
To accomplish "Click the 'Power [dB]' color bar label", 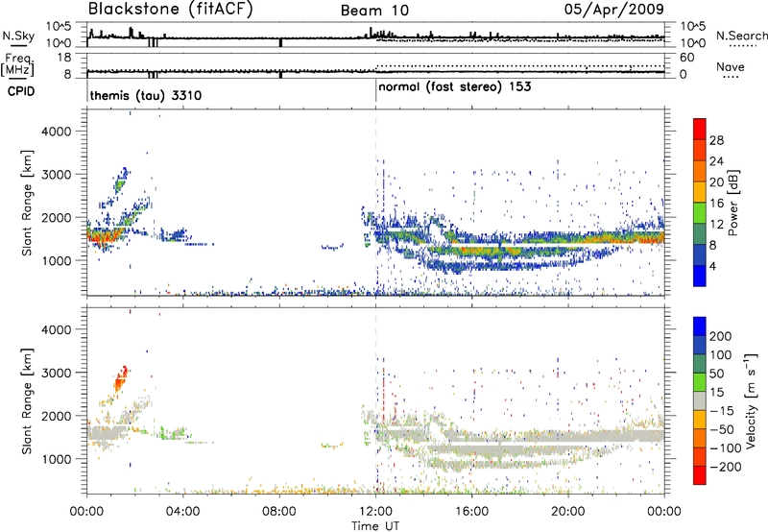I will pos(732,203).
